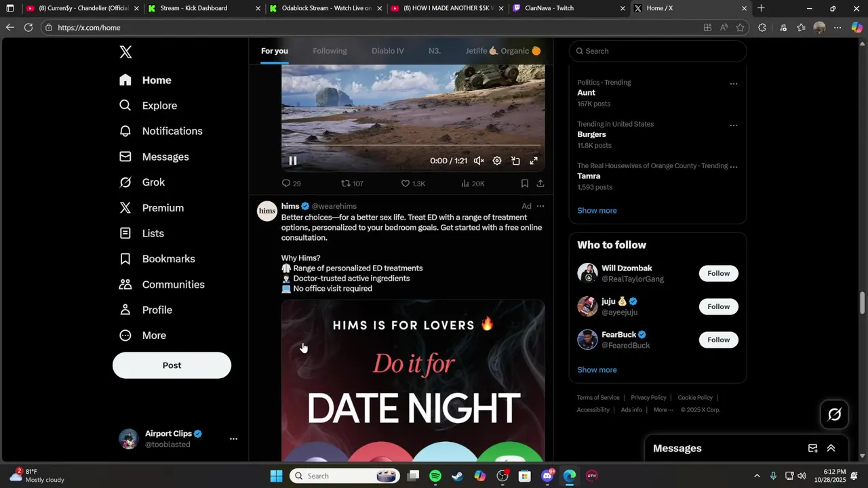Open video settings gear
Screen dimensions: 868x488
pyautogui.click(x=497, y=161)
